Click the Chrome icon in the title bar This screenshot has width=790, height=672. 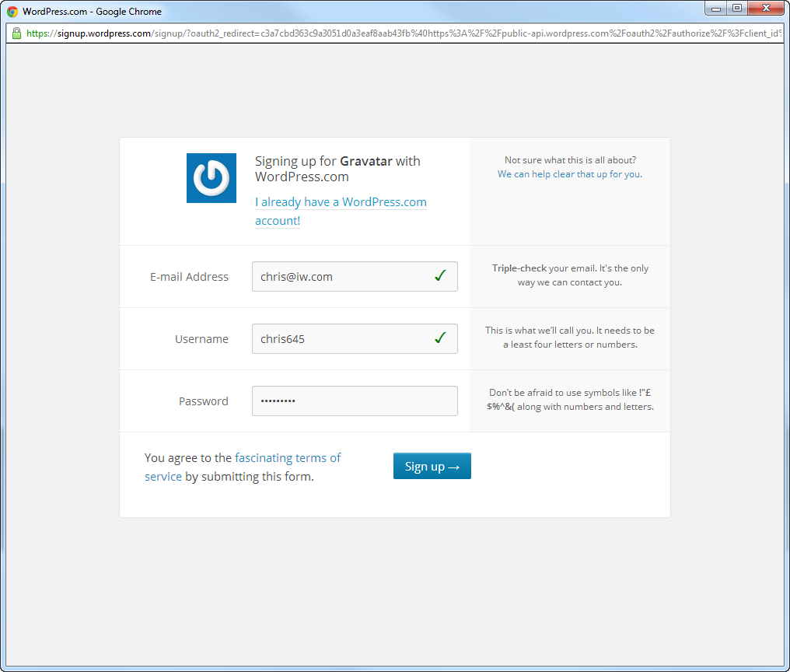pos(12,12)
